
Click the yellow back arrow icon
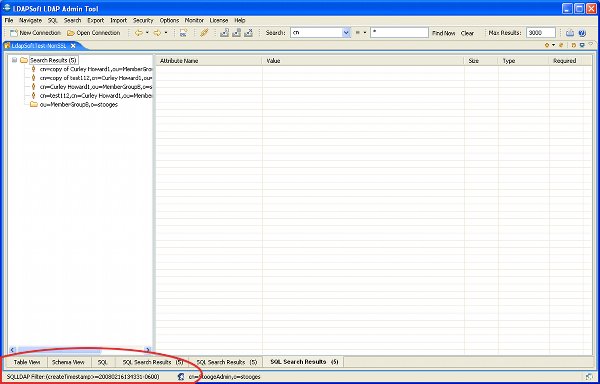[x=139, y=33]
